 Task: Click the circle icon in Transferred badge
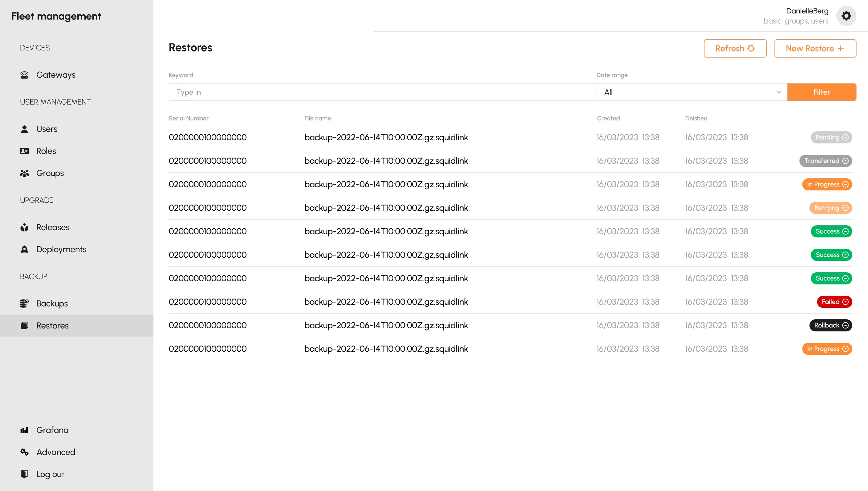point(845,161)
